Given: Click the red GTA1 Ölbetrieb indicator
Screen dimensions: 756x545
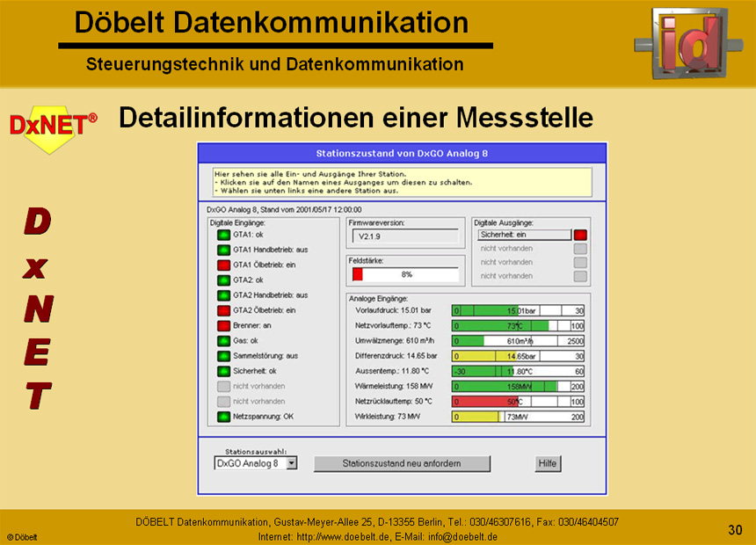Looking at the screenshot, I should [x=223, y=265].
